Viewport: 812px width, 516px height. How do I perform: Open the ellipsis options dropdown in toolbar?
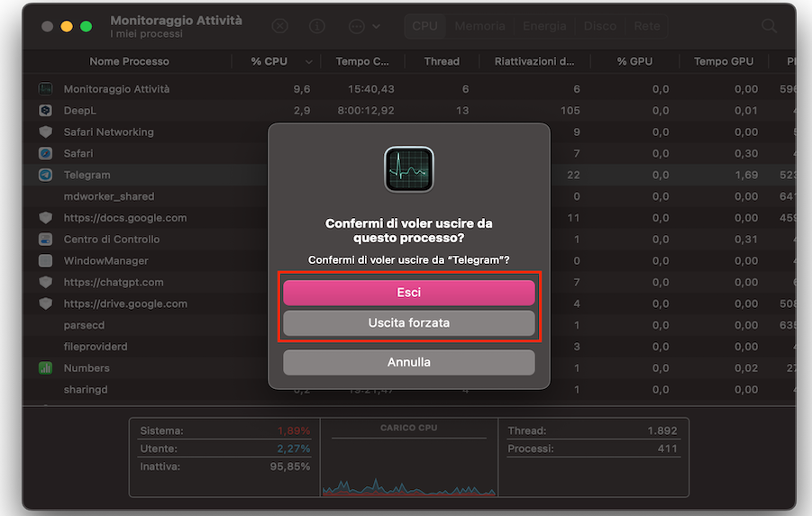click(364, 26)
